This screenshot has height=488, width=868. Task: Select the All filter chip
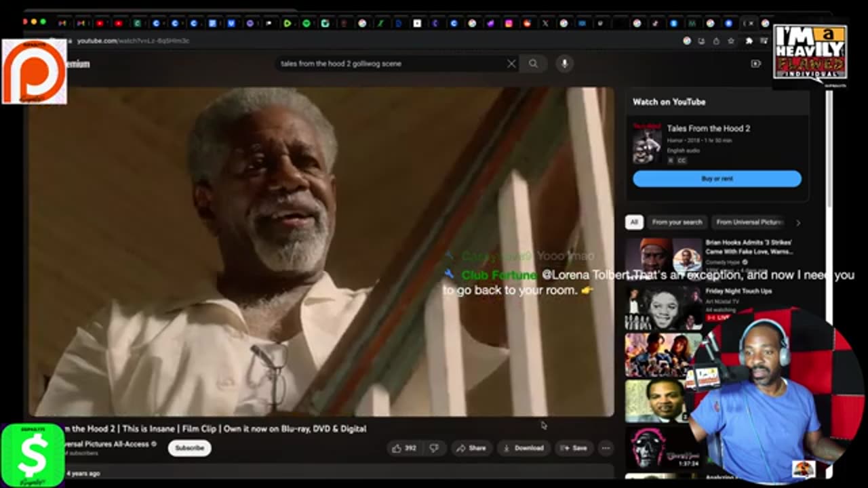[634, 222]
